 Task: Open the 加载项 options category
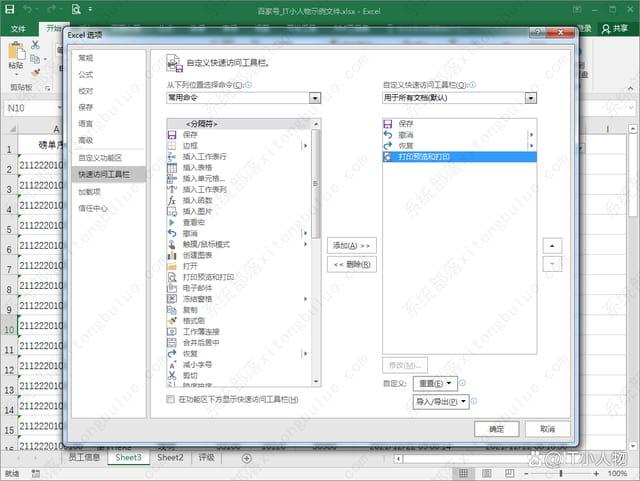click(91, 191)
